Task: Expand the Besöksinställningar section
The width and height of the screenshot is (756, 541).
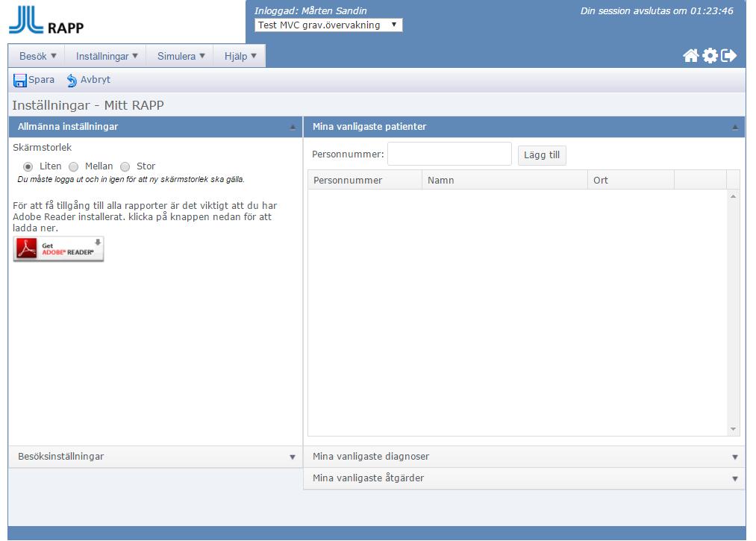Action: tap(155, 457)
